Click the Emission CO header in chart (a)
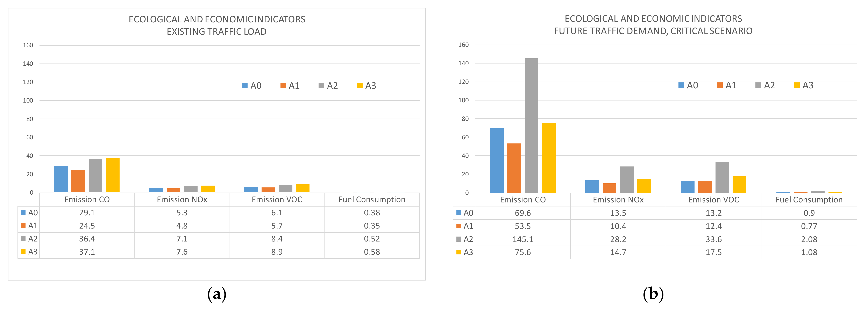Screen dimensions: 868x313 [87, 200]
